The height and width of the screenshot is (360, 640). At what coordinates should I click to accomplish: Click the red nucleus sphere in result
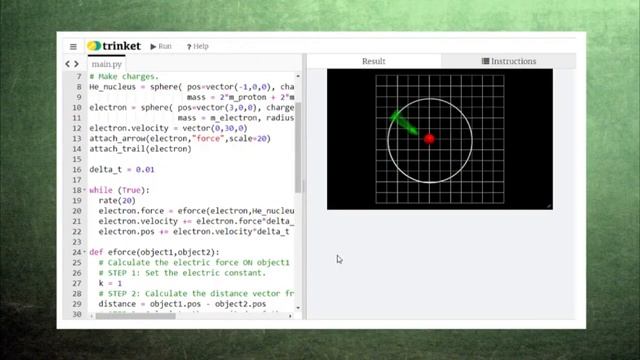pos(429,139)
